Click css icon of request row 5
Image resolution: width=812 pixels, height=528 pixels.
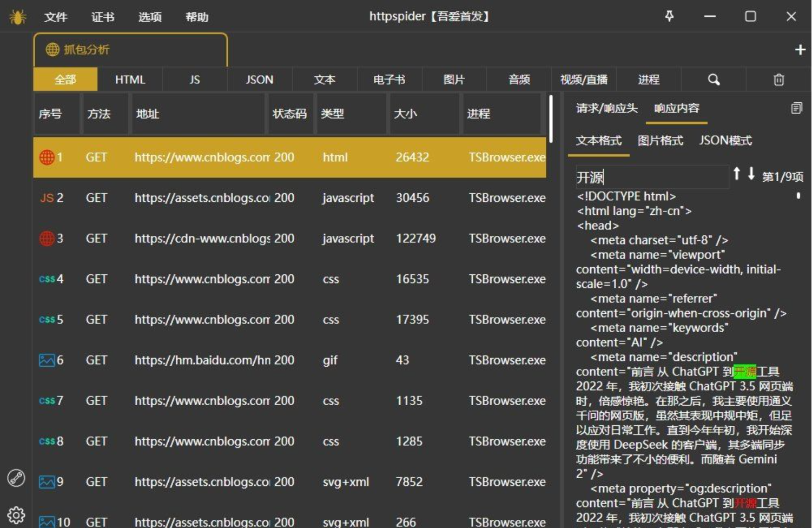coord(47,320)
